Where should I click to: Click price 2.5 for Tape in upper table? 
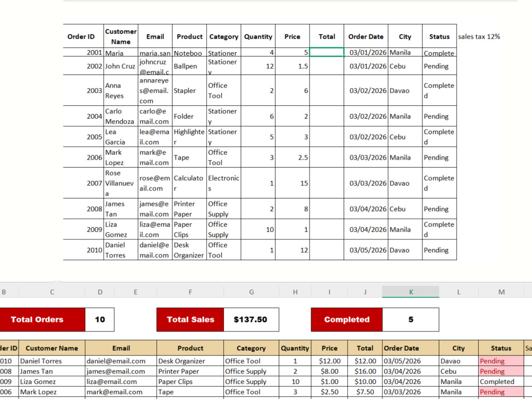click(292, 157)
